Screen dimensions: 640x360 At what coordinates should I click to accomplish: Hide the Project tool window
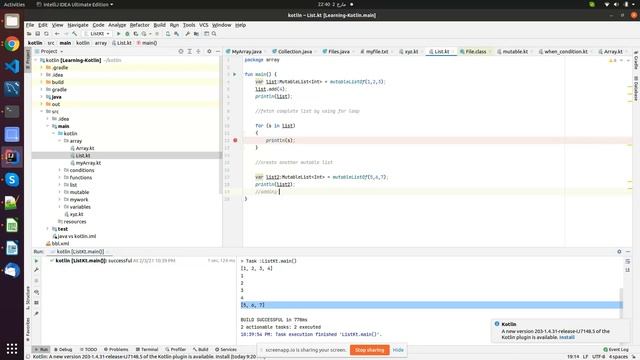[218, 51]
